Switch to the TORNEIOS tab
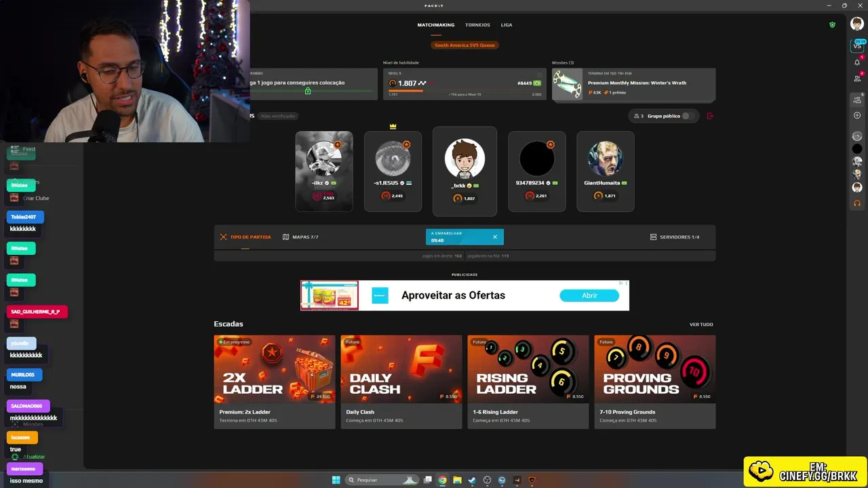 pos(477,25)
